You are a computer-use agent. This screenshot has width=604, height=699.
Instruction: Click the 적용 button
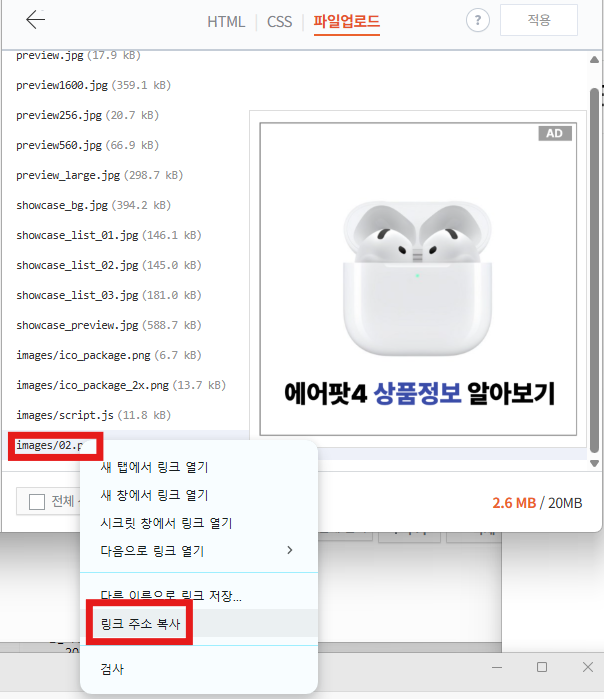pos(538,20)
